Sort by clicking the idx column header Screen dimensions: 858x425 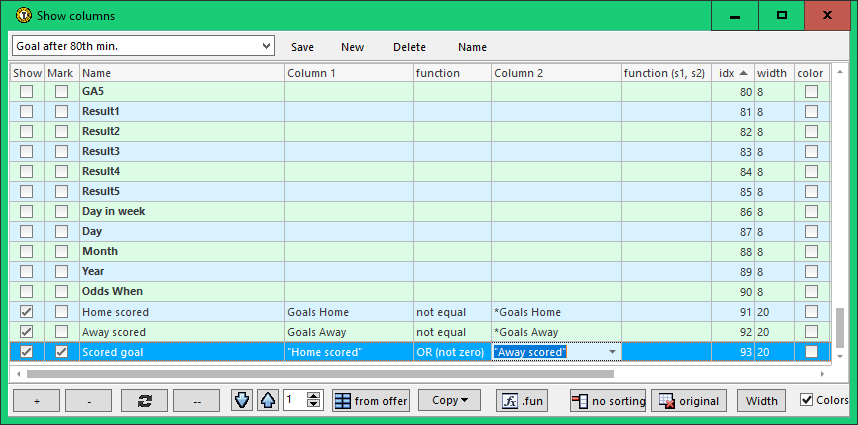pos(732,73)
